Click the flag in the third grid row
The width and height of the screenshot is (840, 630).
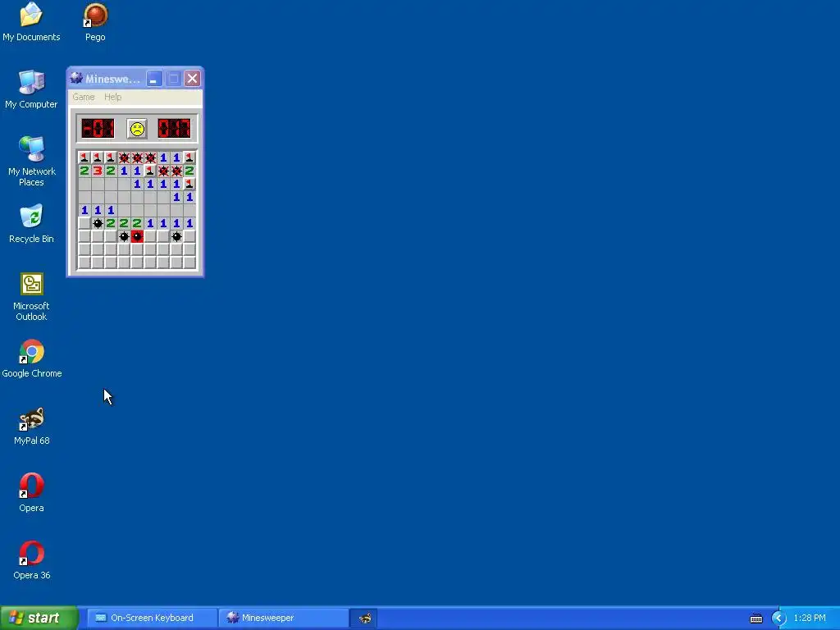(x=189, y=184)
